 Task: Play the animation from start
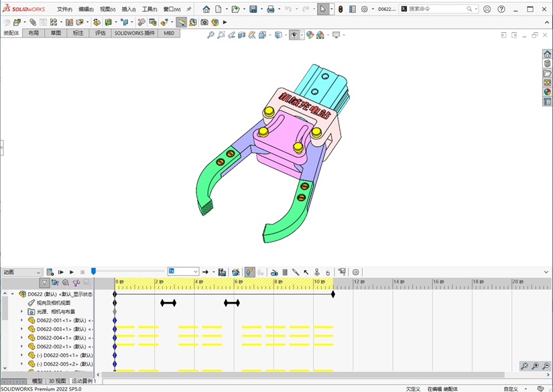(x=61, y=272)
